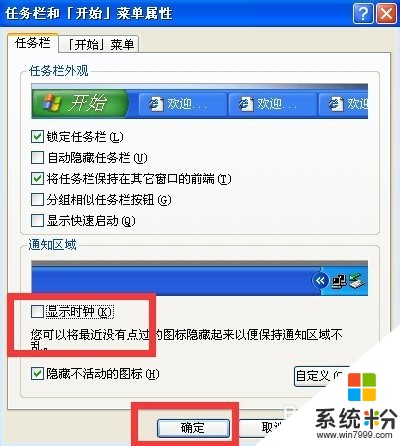
Task: Switch to the 「开始」菜单 tab
Action: click(x=100, y=44)
